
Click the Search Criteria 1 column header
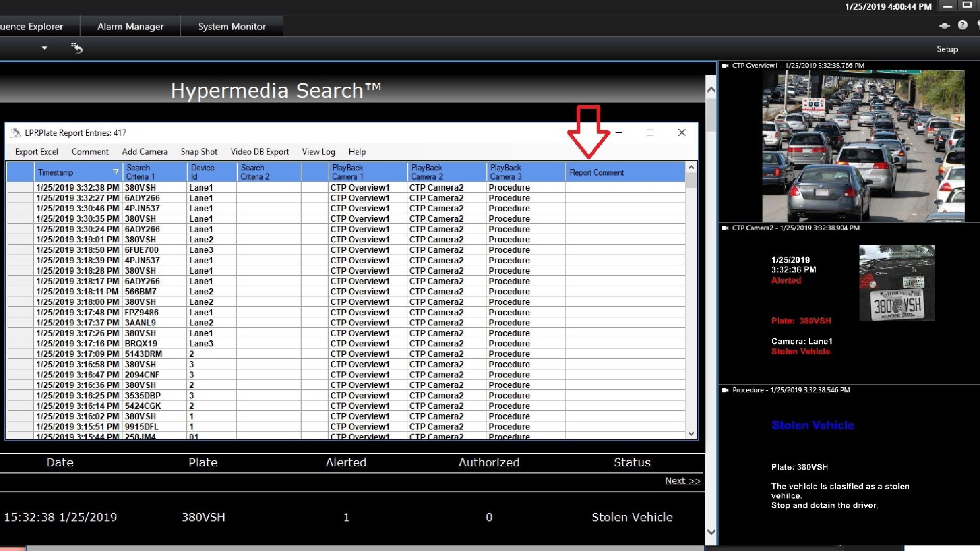155,172
